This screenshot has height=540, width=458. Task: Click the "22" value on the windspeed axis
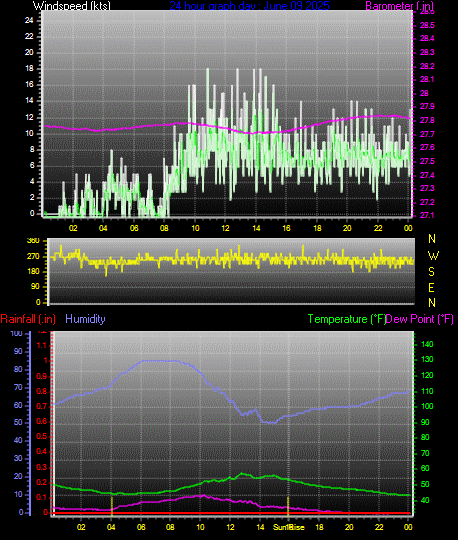[29, 36]
